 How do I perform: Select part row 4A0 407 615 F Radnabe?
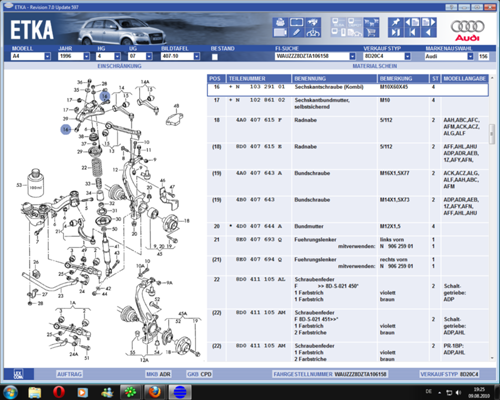pos(348,129)
